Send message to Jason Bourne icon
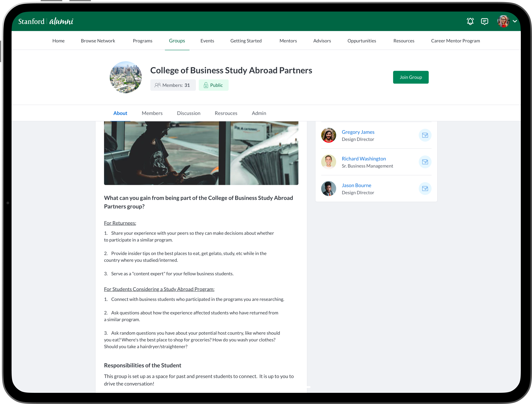The image size is (532, 404). [x=425, y=189]
